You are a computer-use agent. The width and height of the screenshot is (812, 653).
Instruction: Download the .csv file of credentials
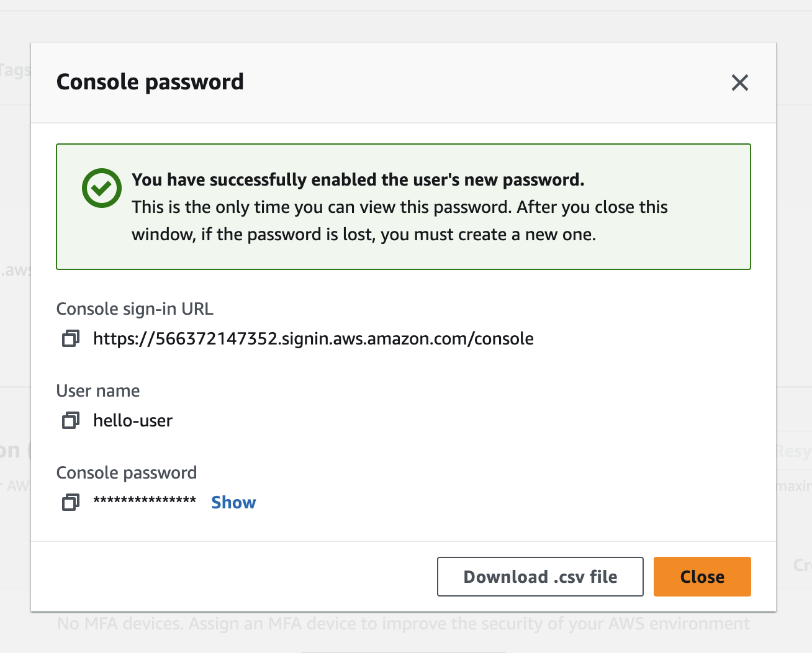(540, 577)
